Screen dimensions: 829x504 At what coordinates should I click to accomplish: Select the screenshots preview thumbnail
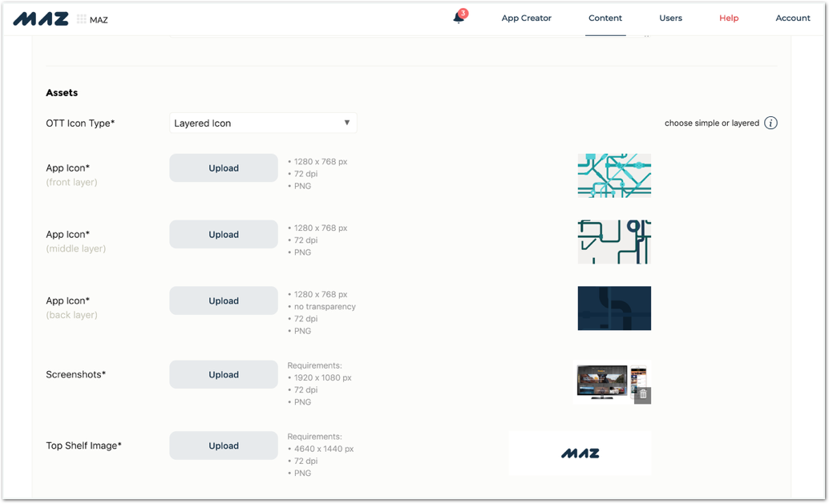pyautogui.click(x=611, y=382)
